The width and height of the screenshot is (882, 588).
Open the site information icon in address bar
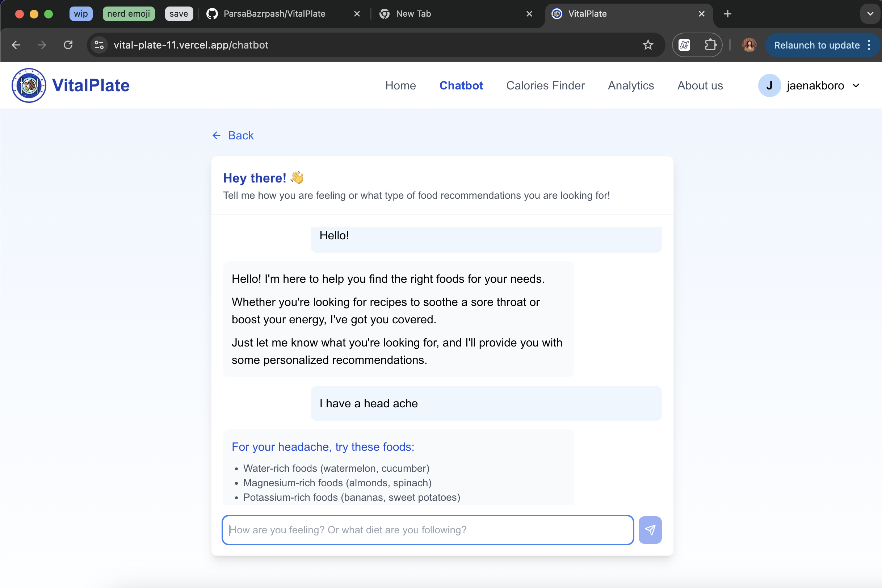coord(99,45)
